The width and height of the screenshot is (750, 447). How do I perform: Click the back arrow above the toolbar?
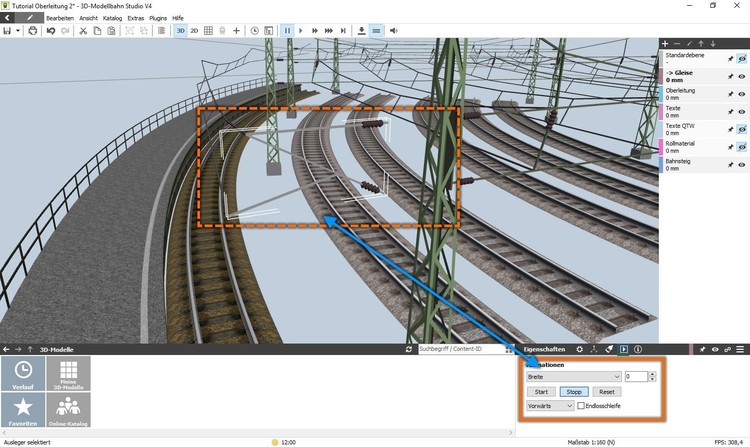[7, 18]
